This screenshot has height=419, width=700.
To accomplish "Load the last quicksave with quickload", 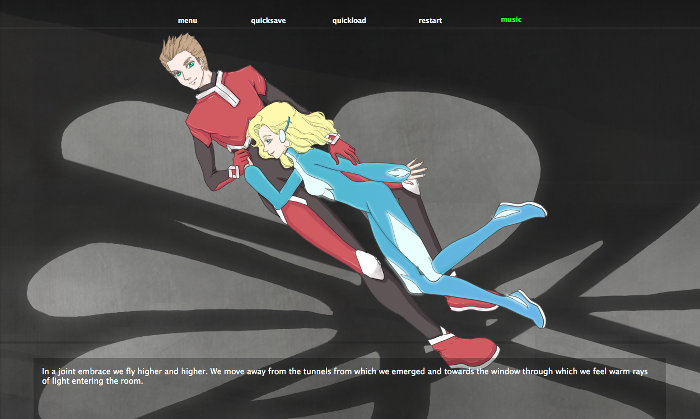I will point(349,20).
